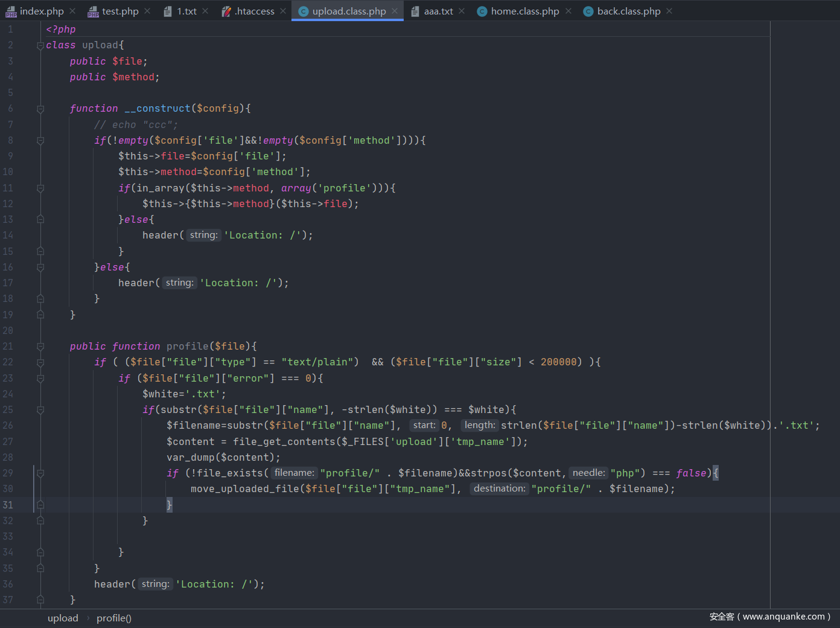Click the var_dump($content) statement
The image size is (840, 628).
pos(223,457)
